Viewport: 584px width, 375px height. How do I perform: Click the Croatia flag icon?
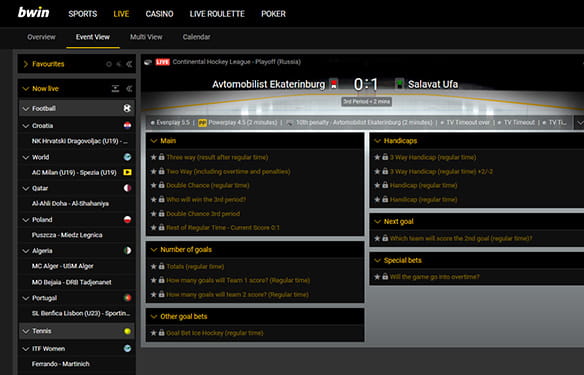click(x=127, y=125)
